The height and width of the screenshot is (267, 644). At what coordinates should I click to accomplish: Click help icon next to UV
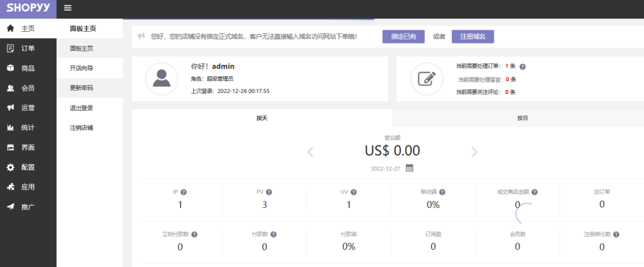[353, 192]
